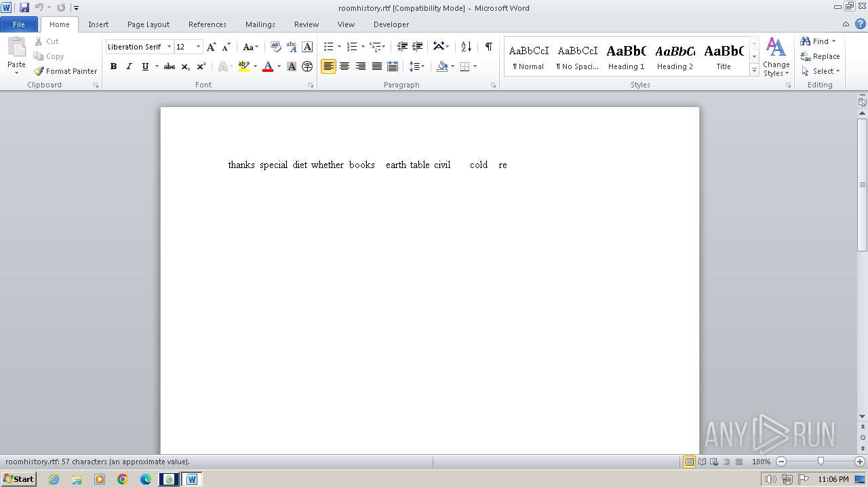The image size is (868, 488).
Task: Open the font name dropdown
Action: (x=169, y=47)
